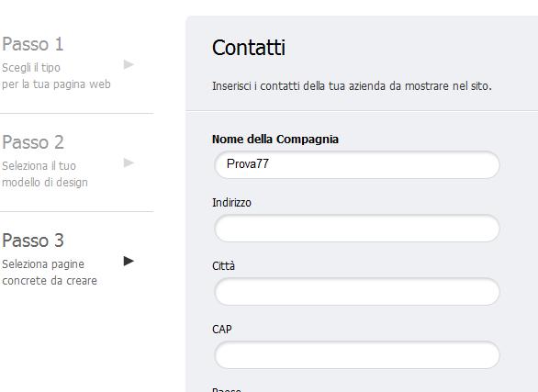Click the Contatti section heading
Screen dimensions: 538x392
click(x=249, y=48)
